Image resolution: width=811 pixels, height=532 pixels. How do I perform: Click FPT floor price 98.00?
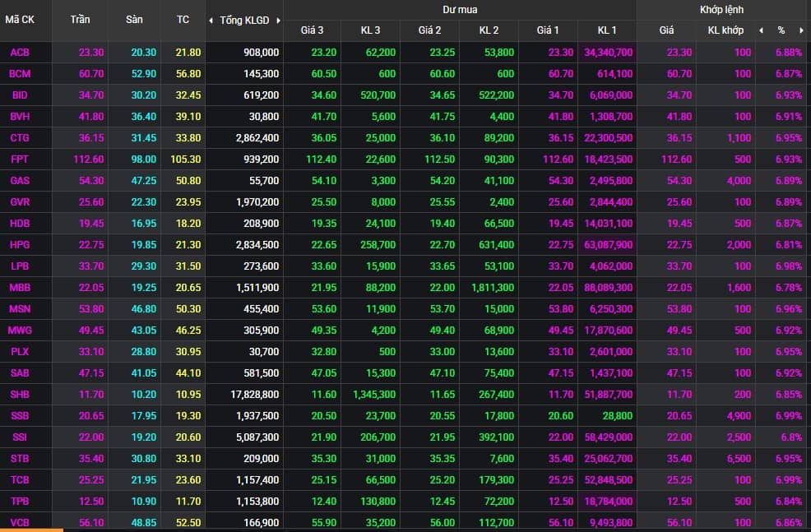(x=144, y=160)
